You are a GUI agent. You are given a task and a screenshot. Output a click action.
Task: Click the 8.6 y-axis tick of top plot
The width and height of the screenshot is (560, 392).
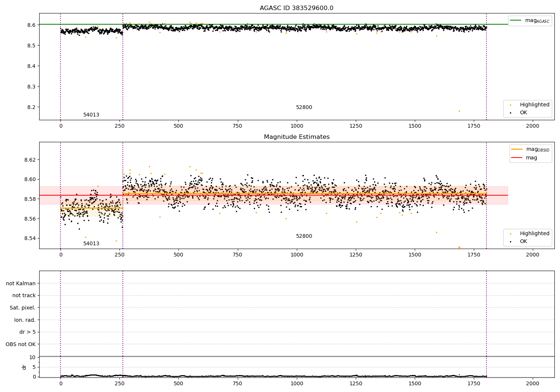31,25
